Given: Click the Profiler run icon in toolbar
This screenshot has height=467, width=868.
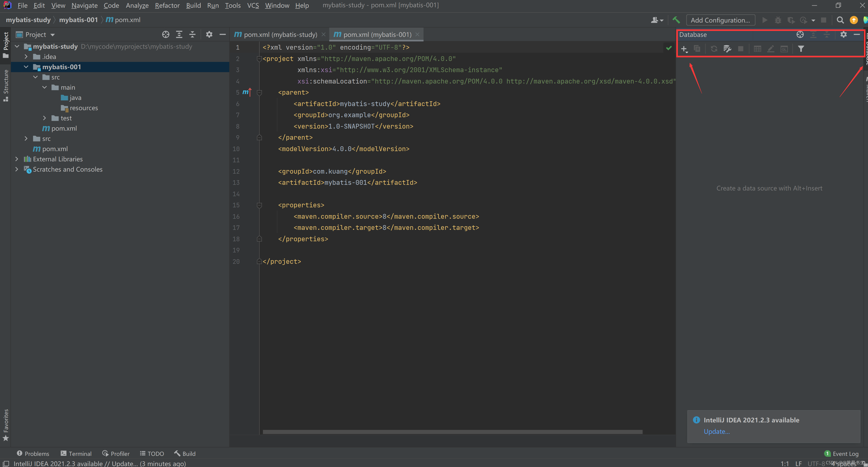Looking at the screenshot, I should (804, 20).
